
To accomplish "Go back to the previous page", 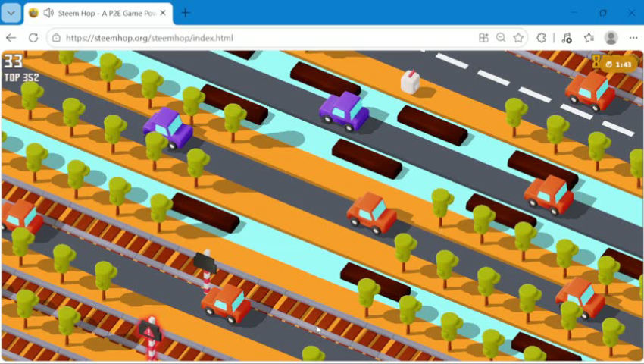I will [x=11, y=38].
